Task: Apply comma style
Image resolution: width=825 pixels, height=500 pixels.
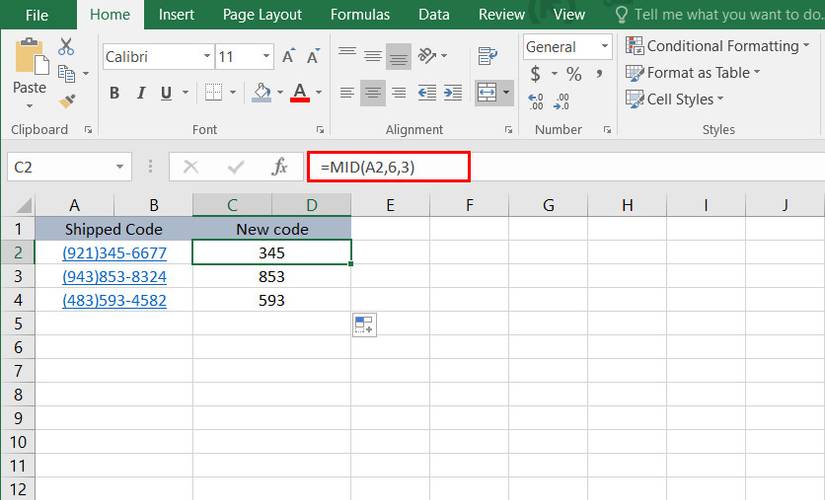Action: point(599,74)
